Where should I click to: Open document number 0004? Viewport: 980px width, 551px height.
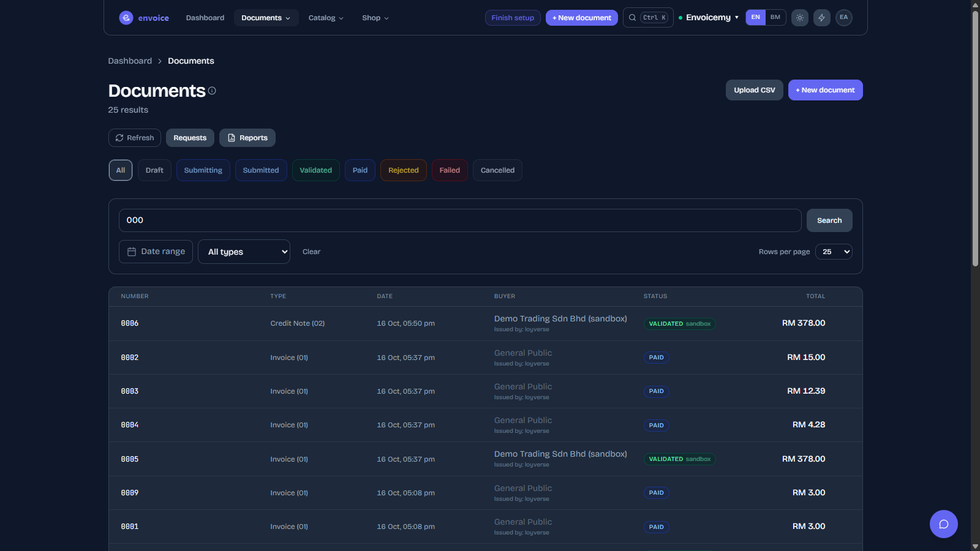(130, 425)
